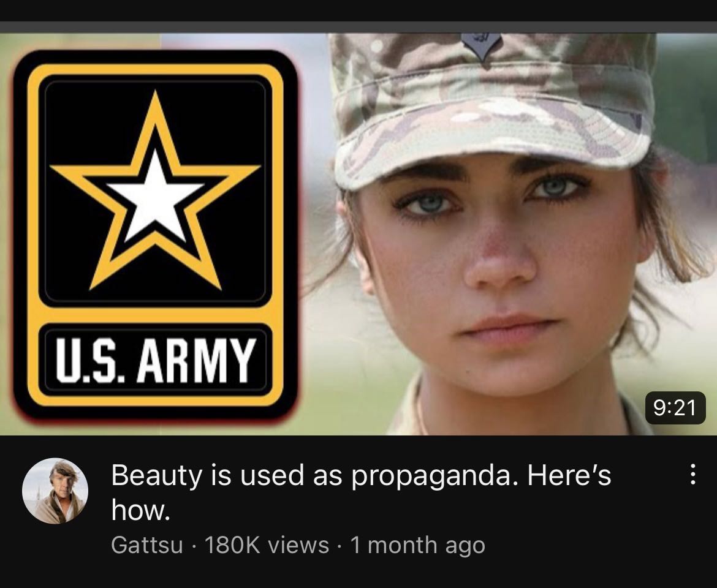
Task: Click the 9:21 duration badge
Action: pos(675,407)
